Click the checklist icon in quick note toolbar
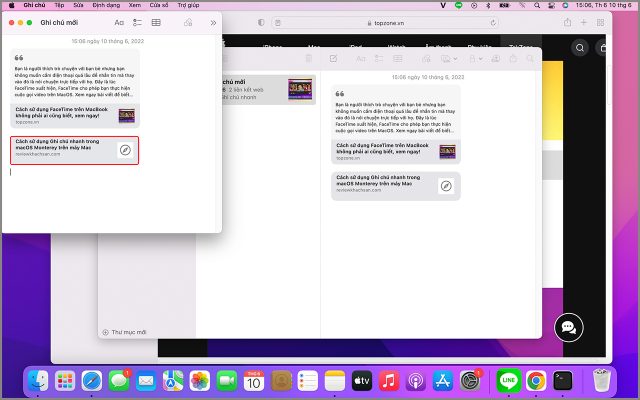Image resolution: width=640 pixels, height=400 pixels. tap(137, 21)
